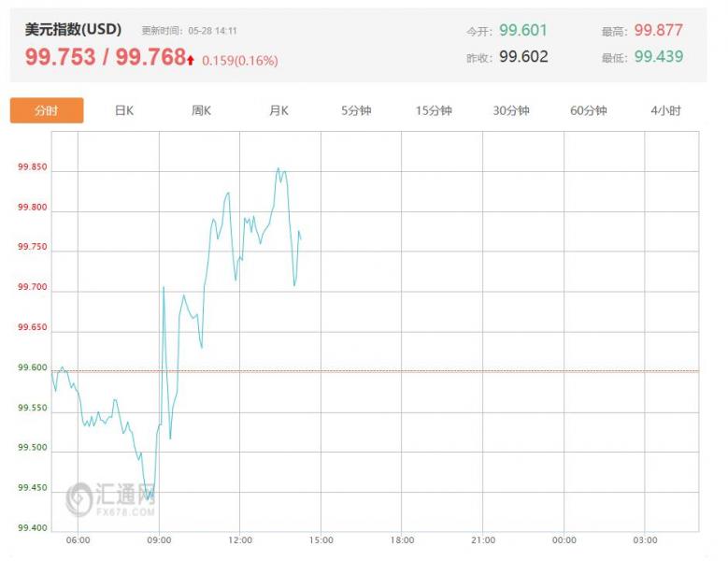Select the 15分钟 interval tab
The height and width of the screenshot is (561, 728).
click(x=434, y=110)
